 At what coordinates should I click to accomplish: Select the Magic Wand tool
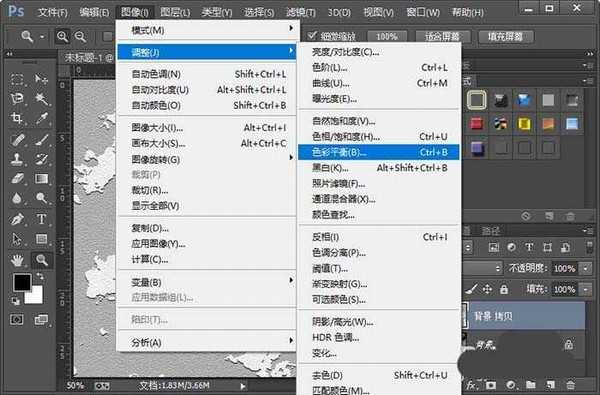tap(41, 99)
